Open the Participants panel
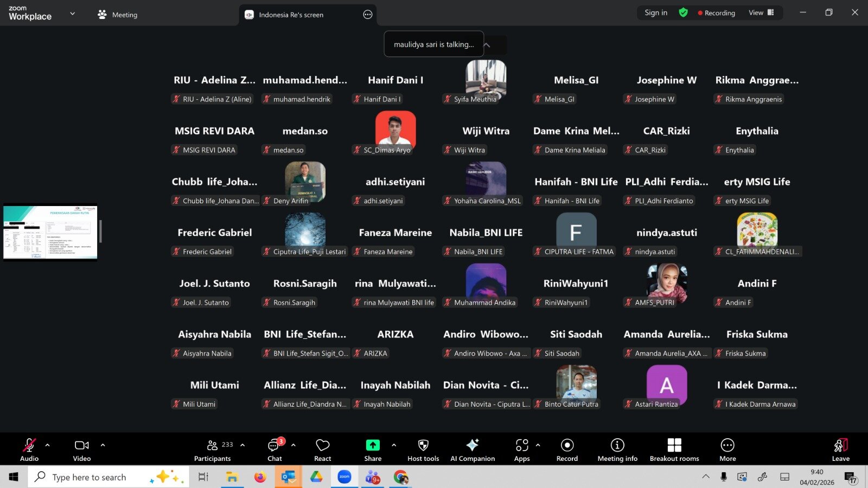 213,450
